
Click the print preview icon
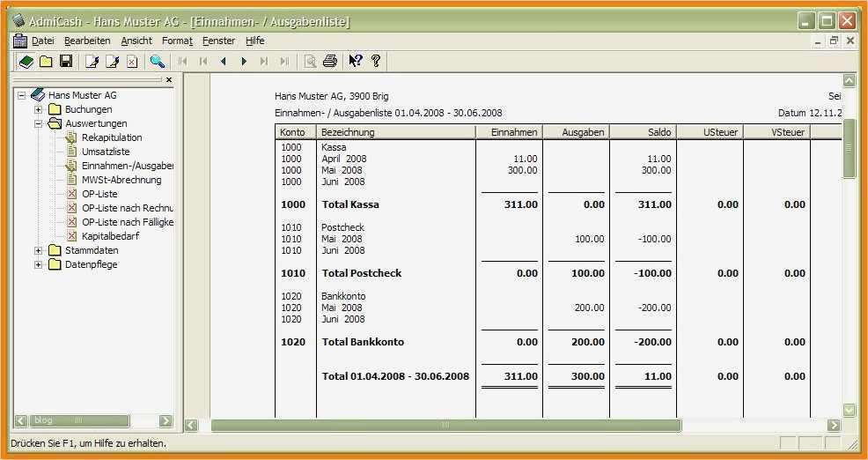tap(311, 62)
